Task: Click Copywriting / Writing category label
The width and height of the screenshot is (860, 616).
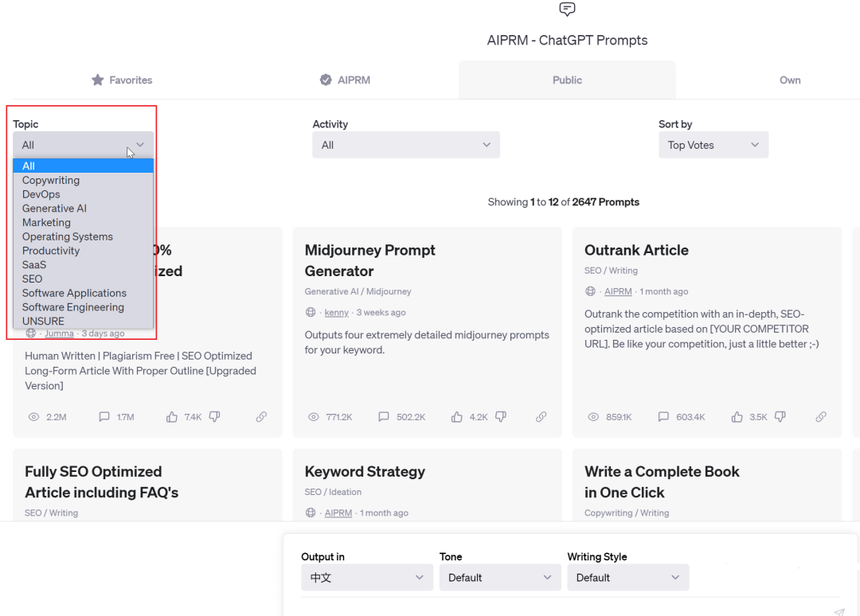Action: (627, 513)
